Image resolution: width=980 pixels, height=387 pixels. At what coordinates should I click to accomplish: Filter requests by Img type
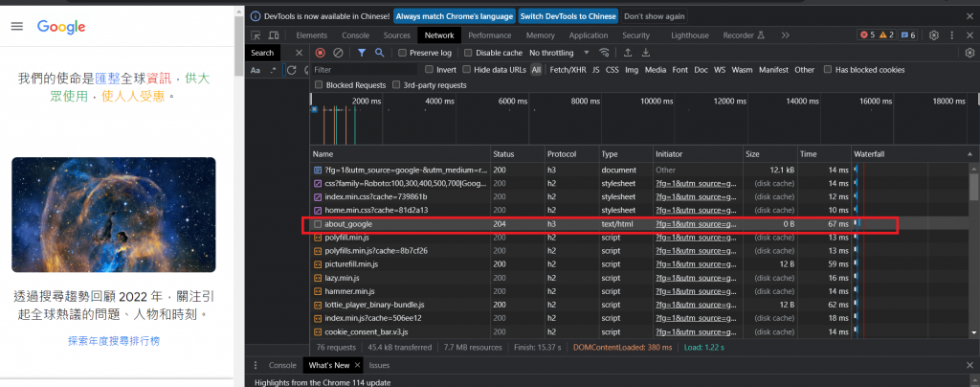(x=632, y=70)
